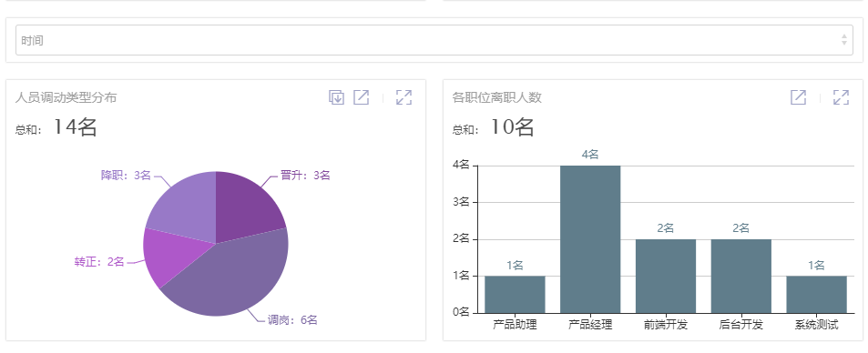Click the 晋升：3名 pie label

coord(305,176)
